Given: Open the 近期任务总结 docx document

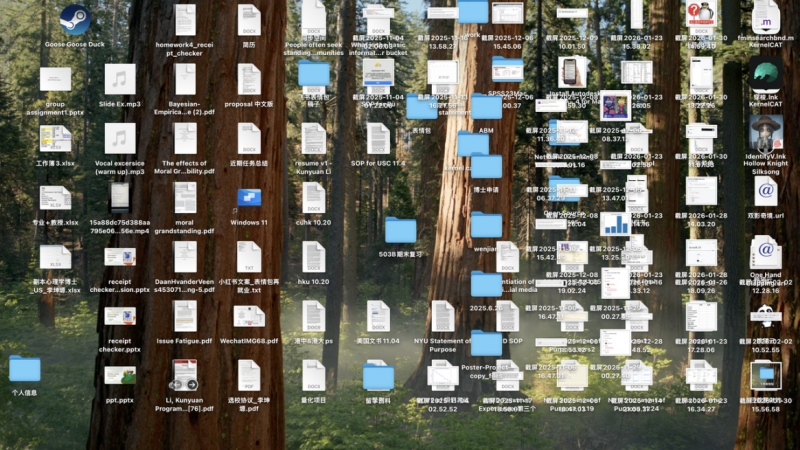Looking at the screenshot, I should [249, 139].
